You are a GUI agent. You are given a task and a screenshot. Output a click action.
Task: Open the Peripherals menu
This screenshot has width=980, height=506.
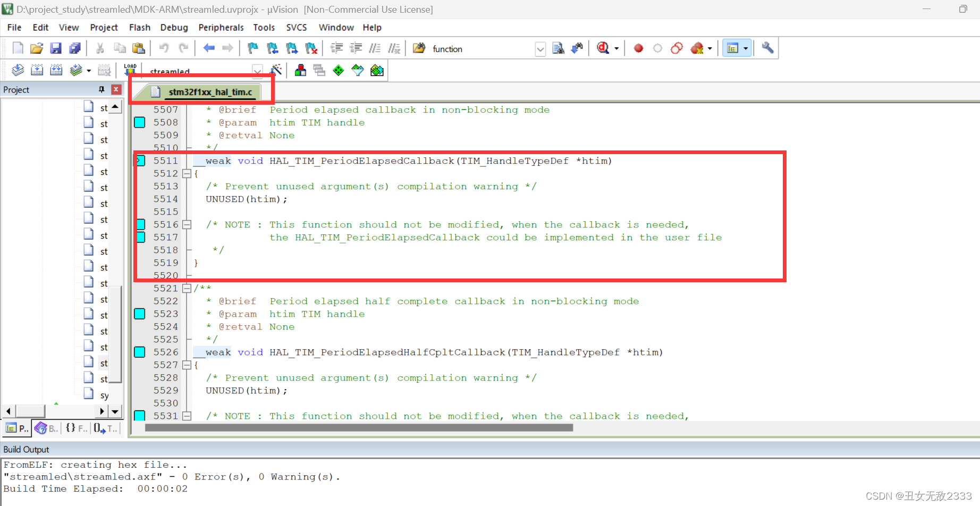click(221, 27)
